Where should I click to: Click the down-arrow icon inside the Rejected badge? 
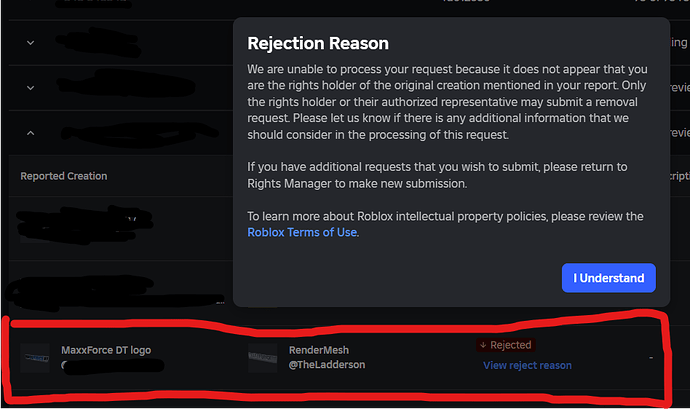pyautogui.click(x=484, y=345)
